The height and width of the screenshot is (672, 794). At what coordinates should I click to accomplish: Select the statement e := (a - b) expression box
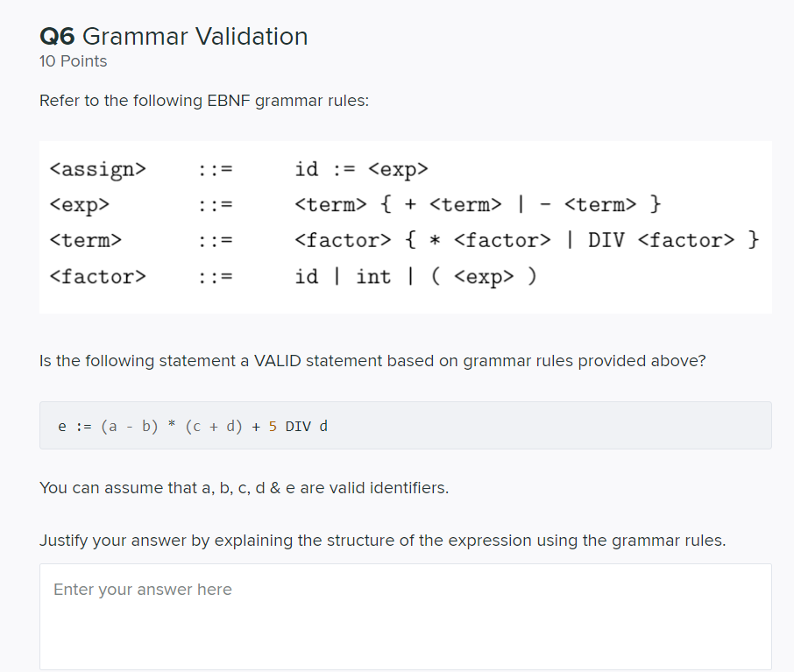[403, 425]
